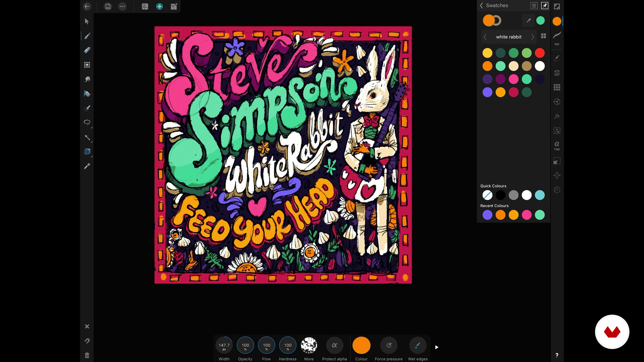Toggle the Swatches panel pin
Viewport: 644px width, 362px height.
545,6
